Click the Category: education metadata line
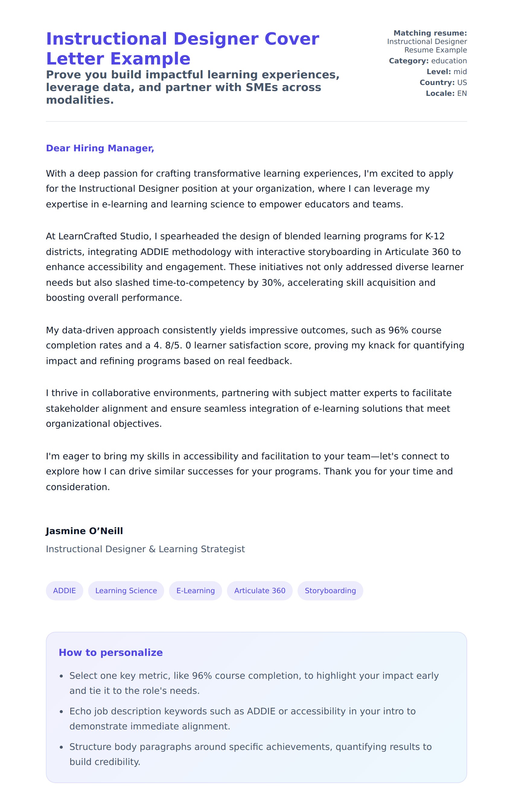Image resolution: width=513 pixels, height=812 pixels. click(x=428, y=61)
